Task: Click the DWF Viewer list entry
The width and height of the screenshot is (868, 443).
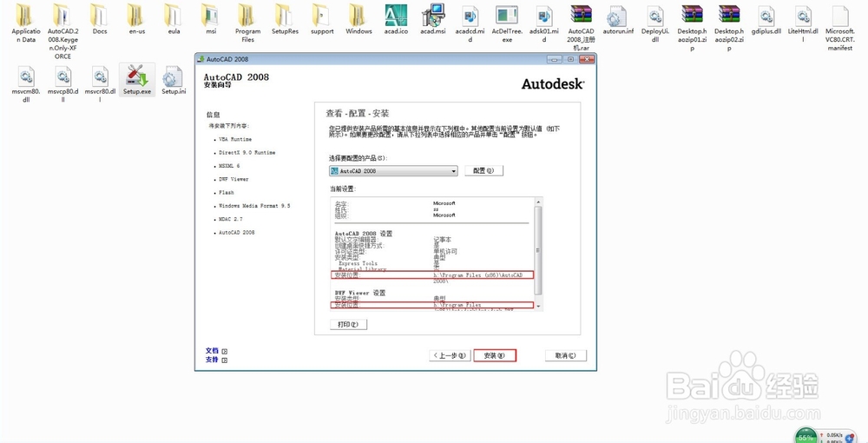Action: (233, 180)
